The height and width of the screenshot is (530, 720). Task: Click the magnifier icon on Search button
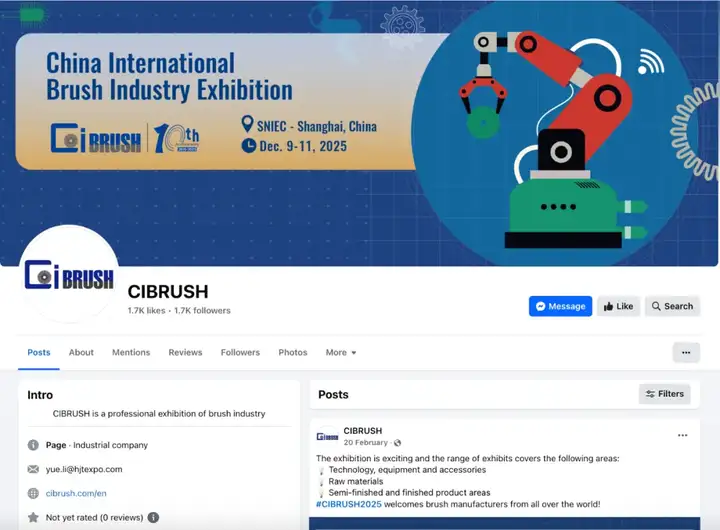[656, 306]
